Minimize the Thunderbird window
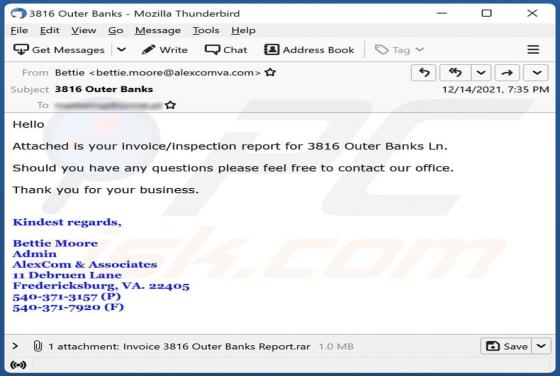The image size is (560, 376). 442,13
